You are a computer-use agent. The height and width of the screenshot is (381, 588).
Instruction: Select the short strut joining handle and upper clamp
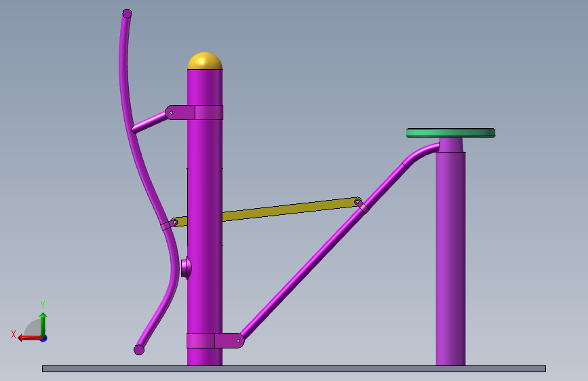coord(150,122)
